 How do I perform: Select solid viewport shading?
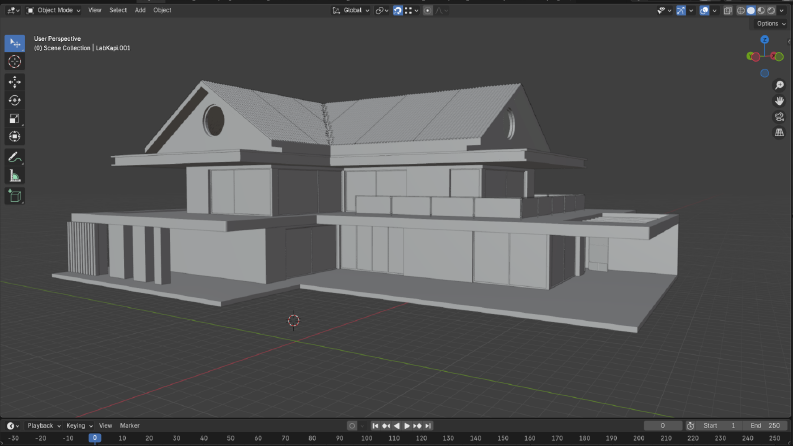pos(751,10)
